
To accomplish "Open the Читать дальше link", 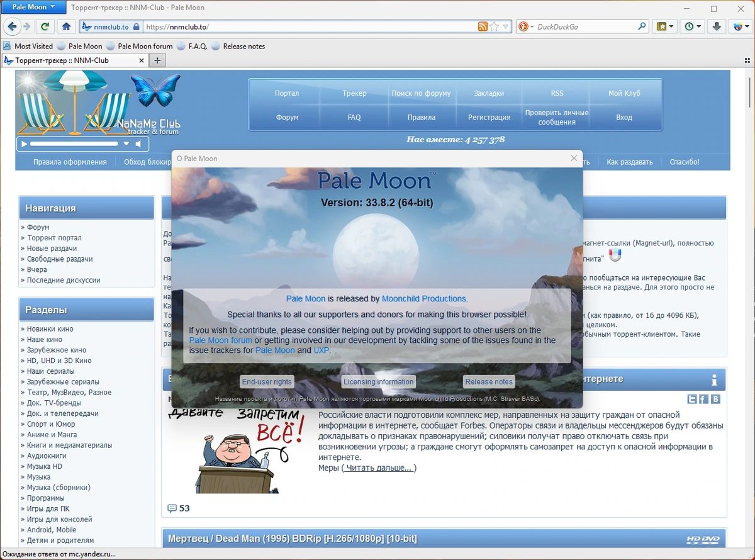I will pos(379,468).
